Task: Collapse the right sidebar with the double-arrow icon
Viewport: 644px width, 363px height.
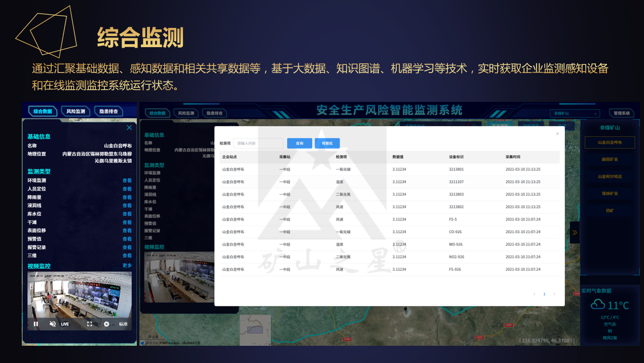Action: 575,233
